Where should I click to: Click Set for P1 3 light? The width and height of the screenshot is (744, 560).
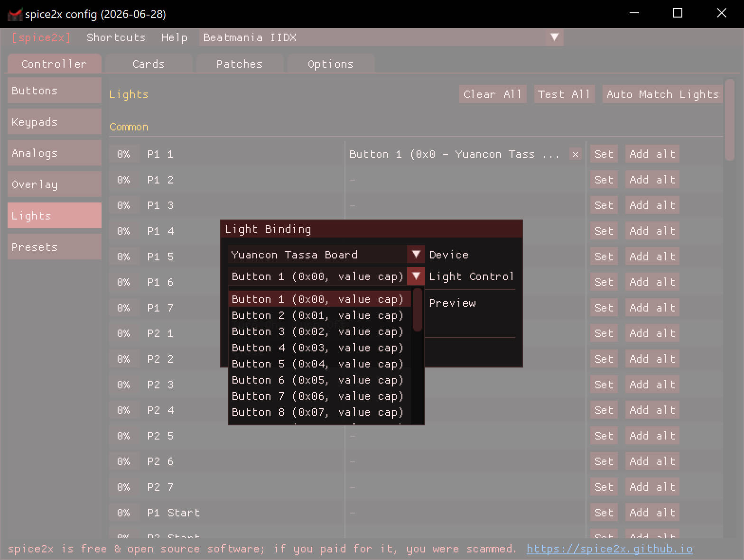604,205
